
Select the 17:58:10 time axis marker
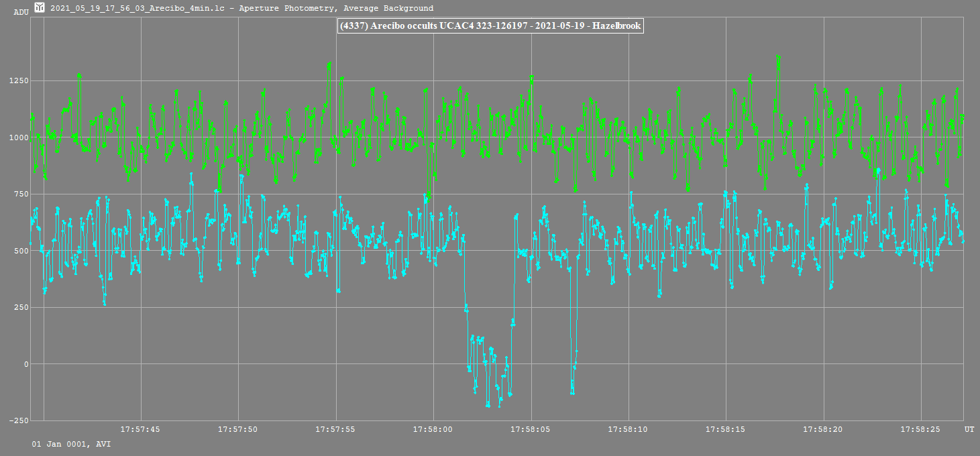pyautogui.click(x=629, y=429)
